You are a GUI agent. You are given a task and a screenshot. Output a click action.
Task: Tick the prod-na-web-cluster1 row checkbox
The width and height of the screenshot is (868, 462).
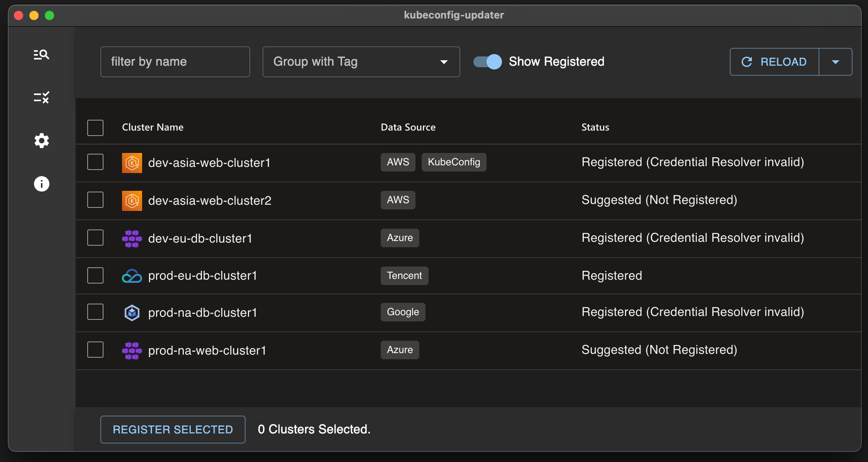pyautogui.click(x=95, y=350)
